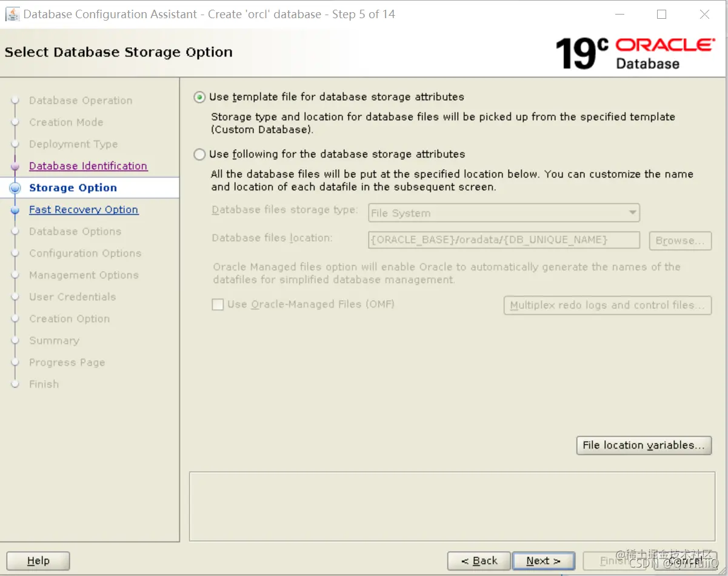This screenshot has width=728, height=576.
Task: Click the Java window icon in title bar
Action: click(12, 14)
